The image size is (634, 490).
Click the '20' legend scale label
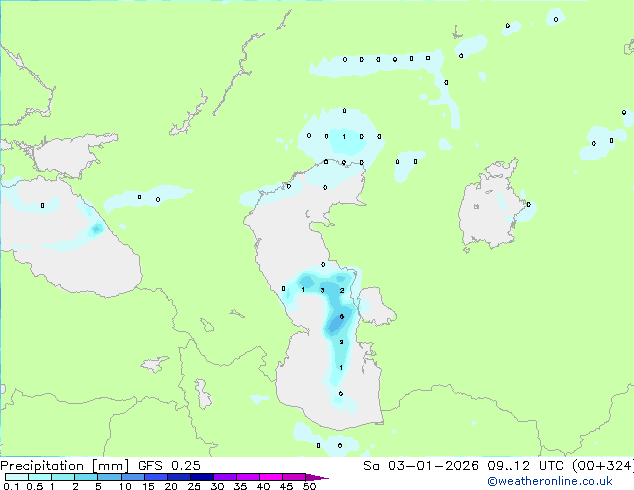tap(171, 486)
